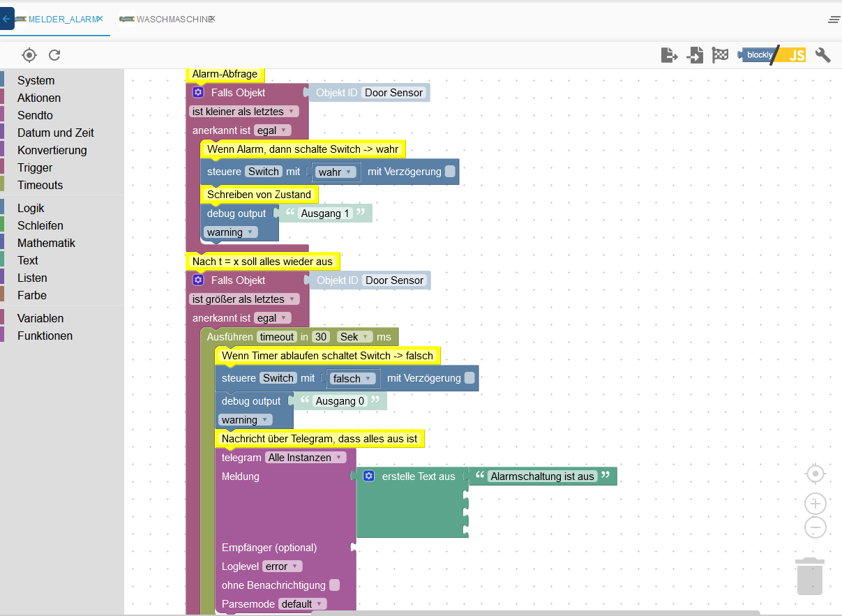Viewport: 842px width, 616px height.
Task: Open the Trigger block category
Action: pyautogui.click(x=35, y=168)
